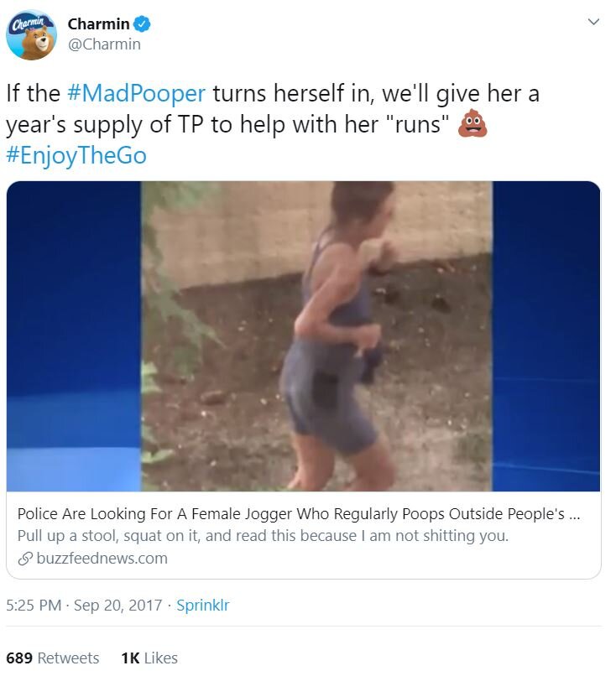
Task: Click the link chain icon beside buzzfeednews.com
Action: click(x=25, y=559)
